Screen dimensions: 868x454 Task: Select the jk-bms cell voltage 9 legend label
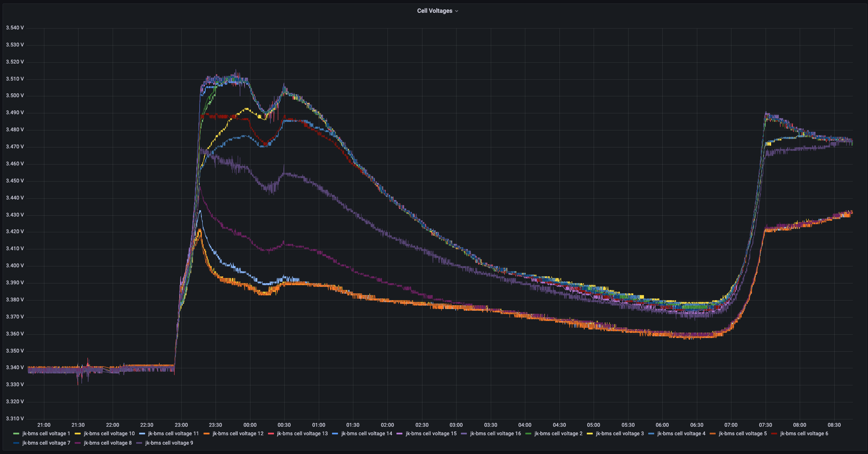tap(169, 443)
